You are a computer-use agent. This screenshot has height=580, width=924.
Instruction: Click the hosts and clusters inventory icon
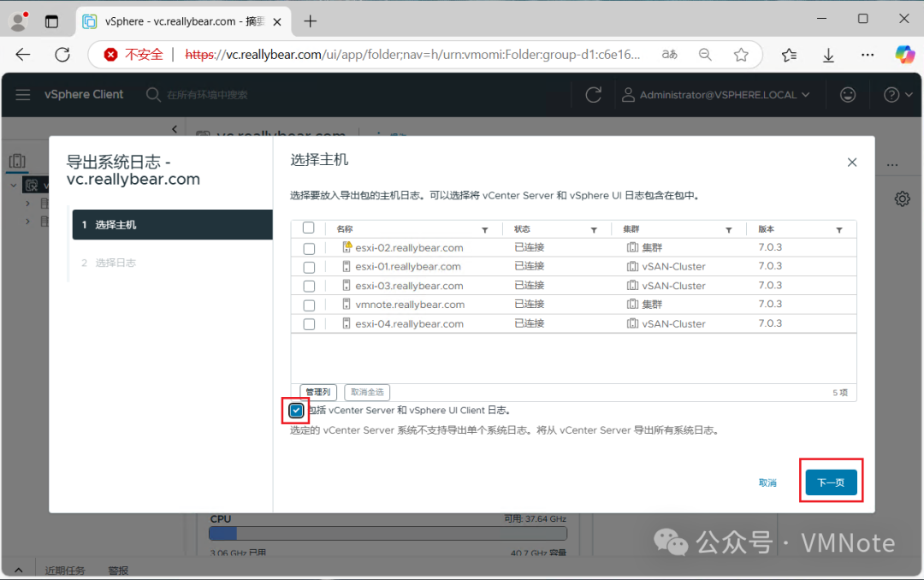click(x=17, y=160)
